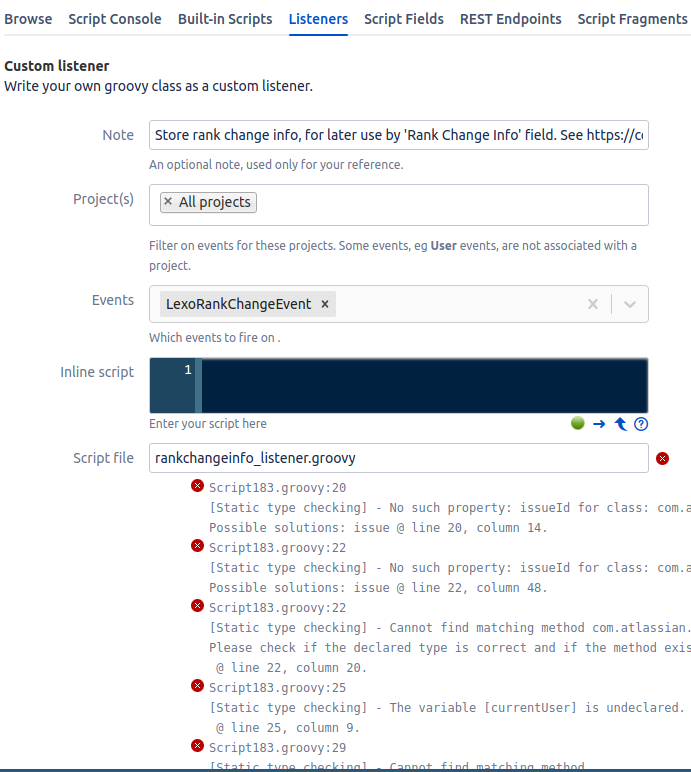691x772 pixels.
Task: Click the red error icon beside Script file field
Action: click(662, 459)
